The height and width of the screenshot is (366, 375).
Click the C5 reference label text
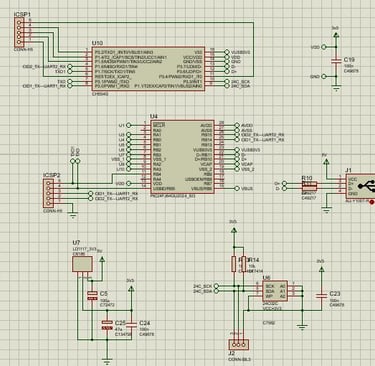tap(104, 294)
